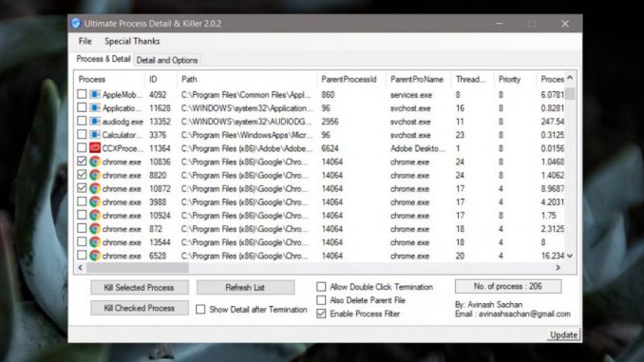Screen dimensions: 644x362
Task: Click the Applicatio process icon with ID 11628
Action: (x=95, y=108)
